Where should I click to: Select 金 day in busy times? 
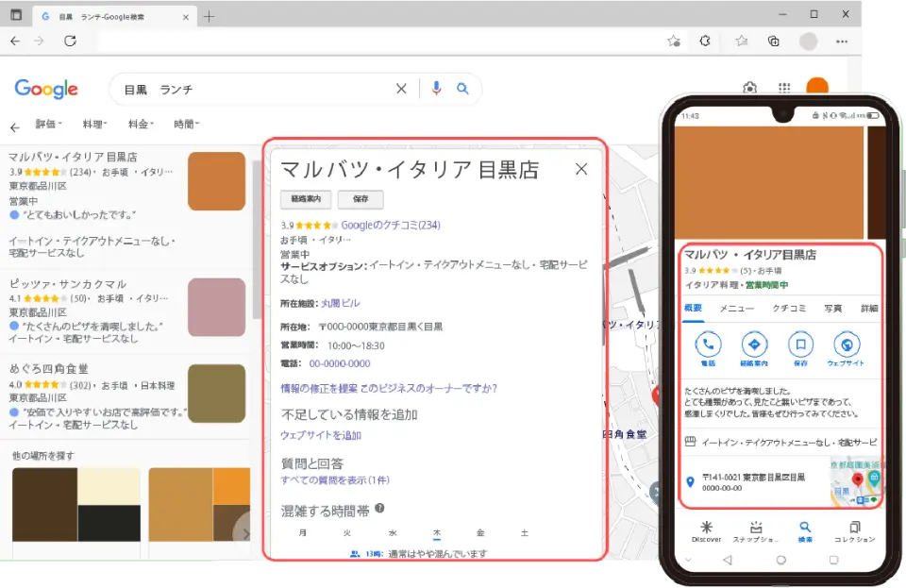[480, 533]
